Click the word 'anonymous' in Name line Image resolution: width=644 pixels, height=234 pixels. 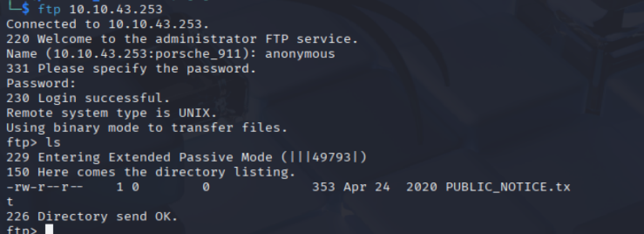click(x=300, y=54)
